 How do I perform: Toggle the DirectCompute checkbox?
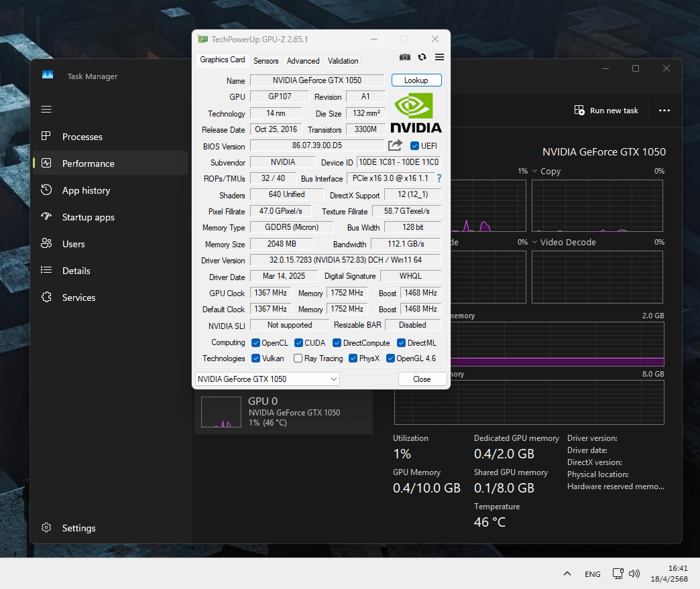pyautogui.click(x=337, y=342)
